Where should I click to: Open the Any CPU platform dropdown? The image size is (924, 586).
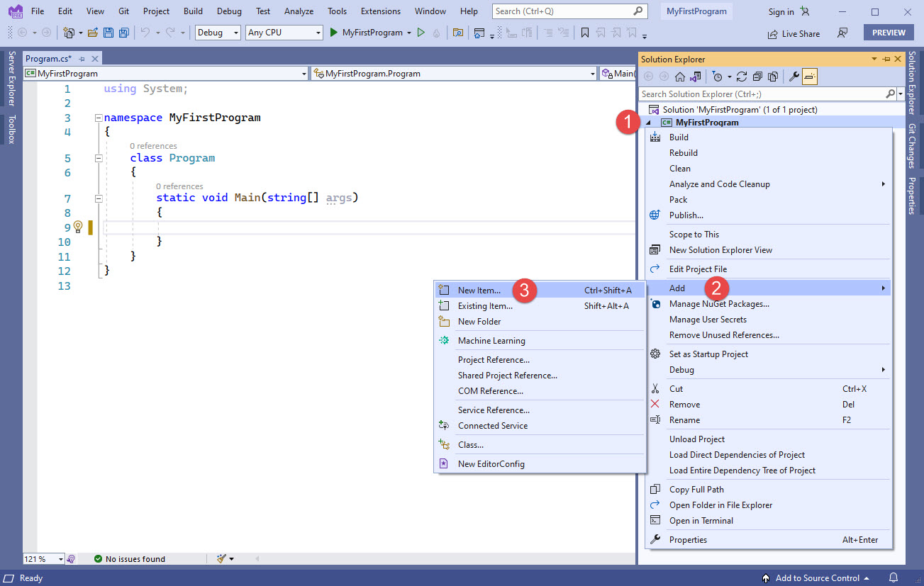click(317, 33)
